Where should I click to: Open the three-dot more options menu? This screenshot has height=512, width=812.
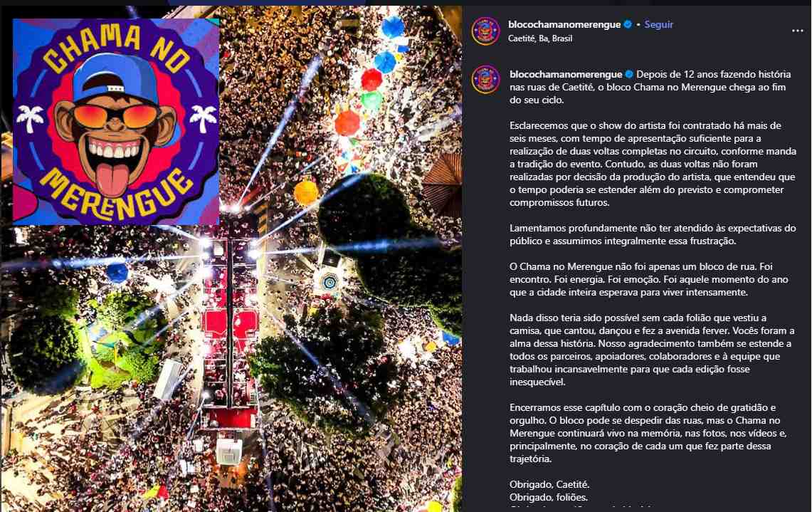797,31
